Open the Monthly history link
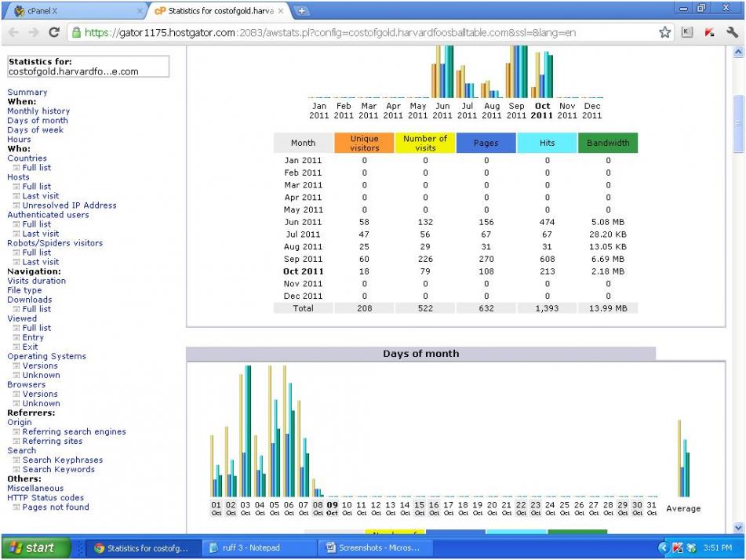The width and height of the screenshot is (746, 560). tap(38, 111)
